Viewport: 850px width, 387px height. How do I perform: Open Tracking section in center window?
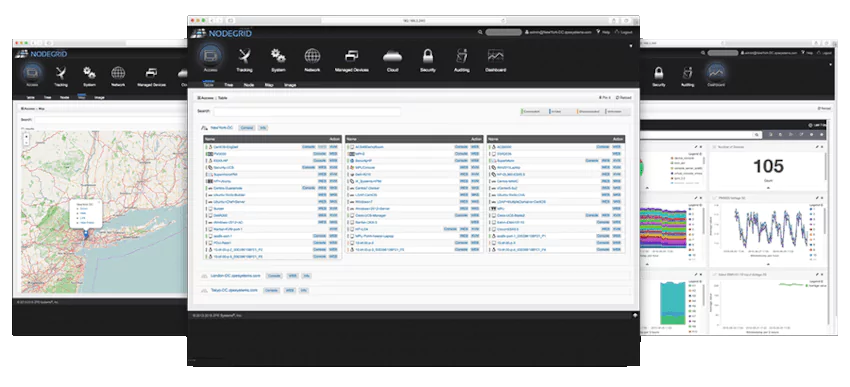[x=244, y=60]
